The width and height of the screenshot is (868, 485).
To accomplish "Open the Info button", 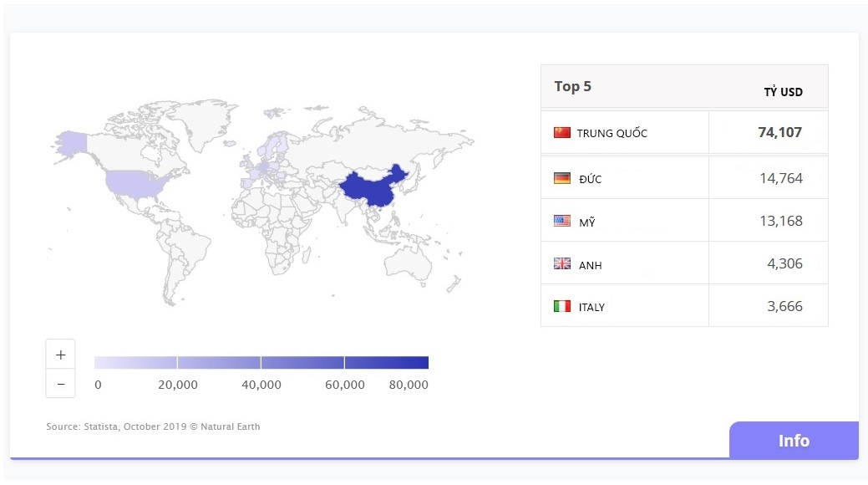I will pos(793,441).
